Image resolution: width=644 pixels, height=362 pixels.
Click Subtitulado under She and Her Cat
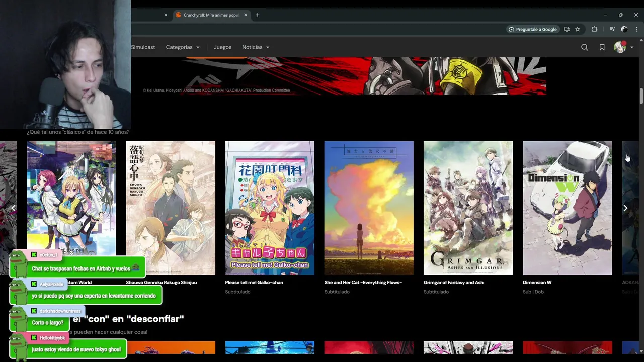click(337, 292)
